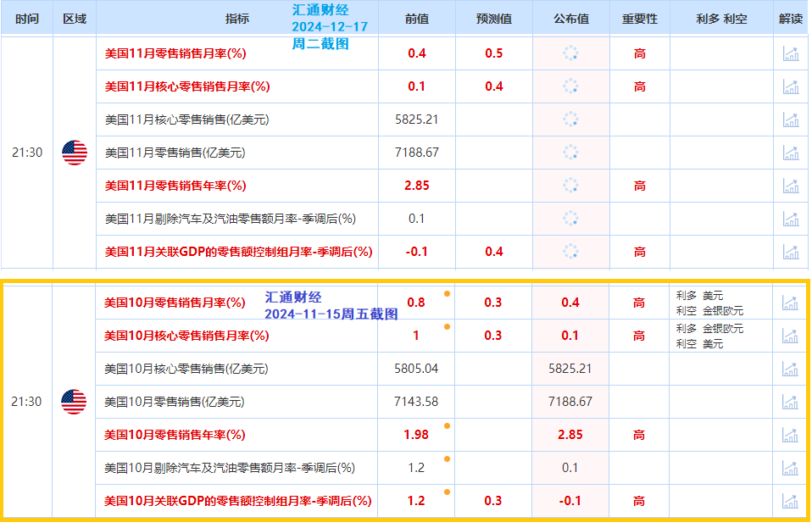
Task: Click orange revision dot beside previous value 0.8
Action: click(447, 293)
